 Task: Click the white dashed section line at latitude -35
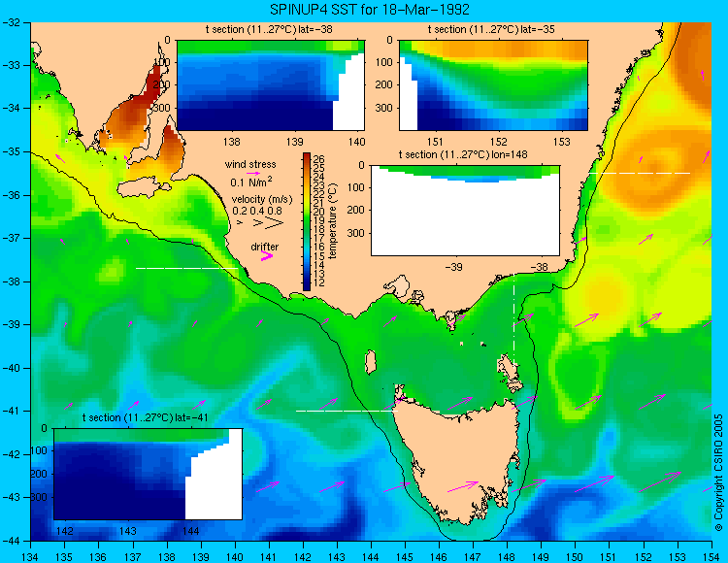[640, 173]
